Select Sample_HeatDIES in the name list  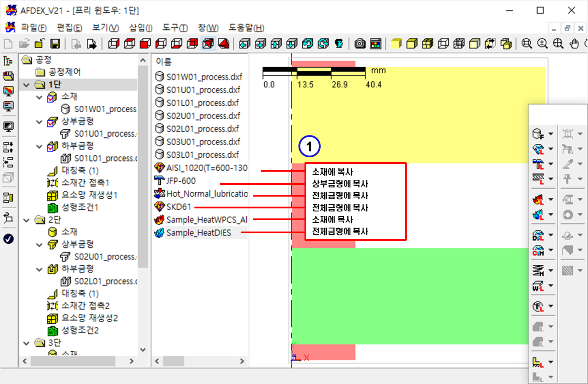tap(198, 233)
